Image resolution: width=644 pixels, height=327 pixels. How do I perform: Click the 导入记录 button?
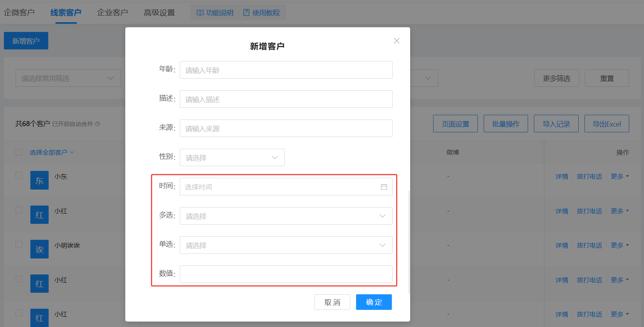[x=556, y=123]
